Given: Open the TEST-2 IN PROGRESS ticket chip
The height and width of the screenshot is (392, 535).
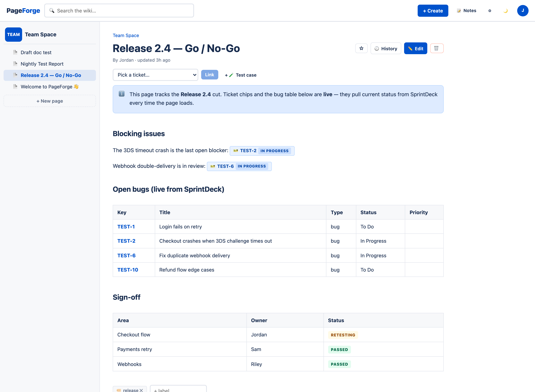Looking at the screenshot, I should 262,151.
